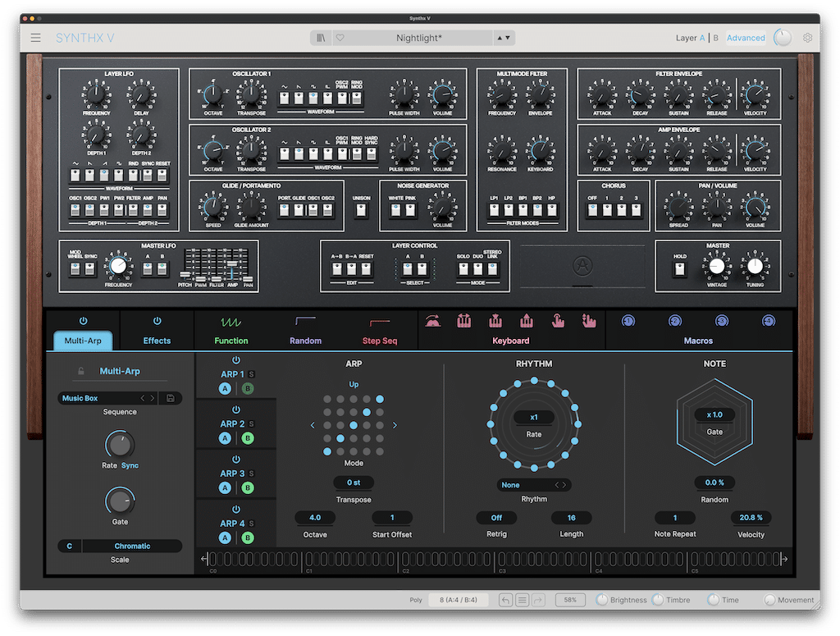Select Macro 1 icon

tap(628, 321)
